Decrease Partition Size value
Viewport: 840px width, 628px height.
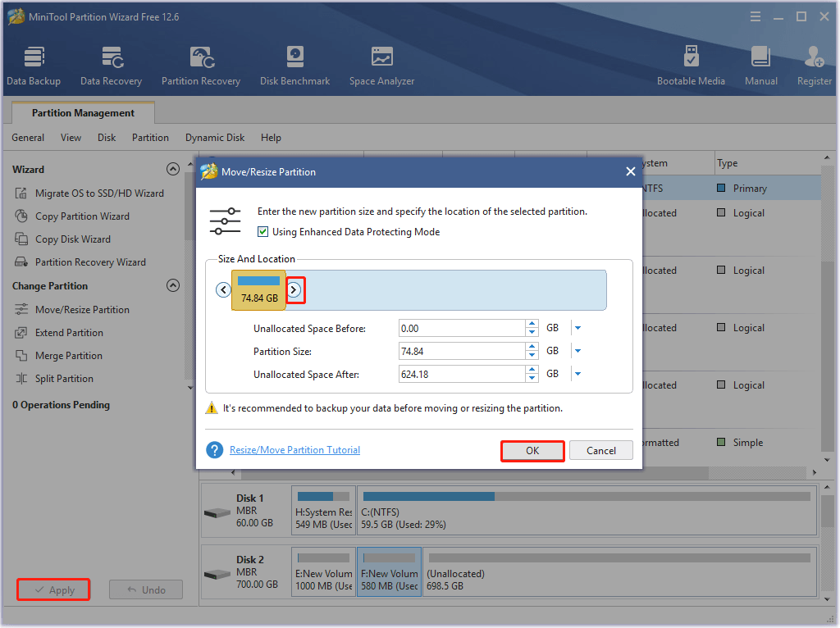[x=532, y=356]
